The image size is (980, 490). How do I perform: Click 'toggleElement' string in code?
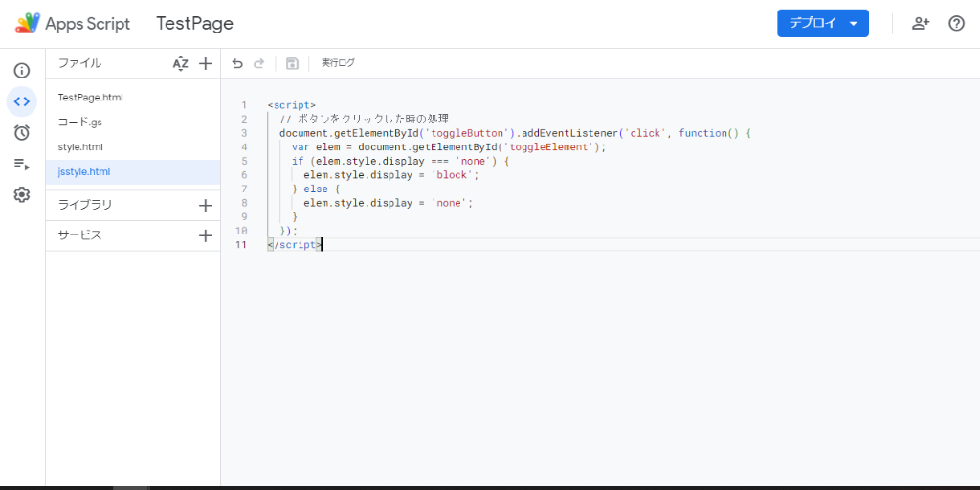tap(549, 146)
